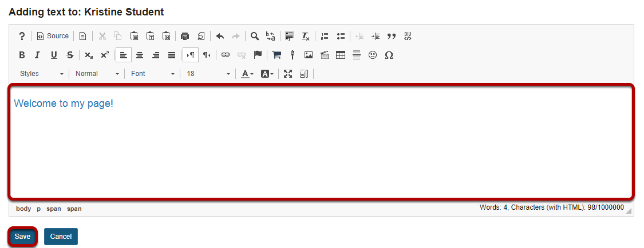This screenshot has width=644, height=248.
Task: Toggle Italic formatting
Action: coord(38,55)
